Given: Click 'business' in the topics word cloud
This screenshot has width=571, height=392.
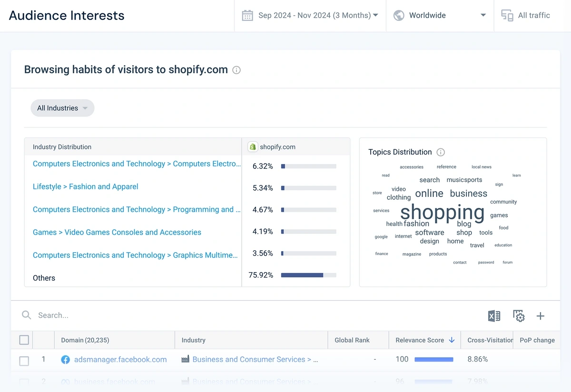Looking at the screenshot, I should tap(469, 194).
